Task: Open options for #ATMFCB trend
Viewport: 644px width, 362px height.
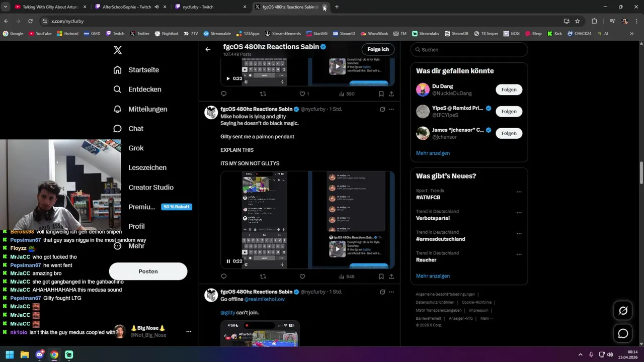Action: pyautogui.click(x=519, y=192)
